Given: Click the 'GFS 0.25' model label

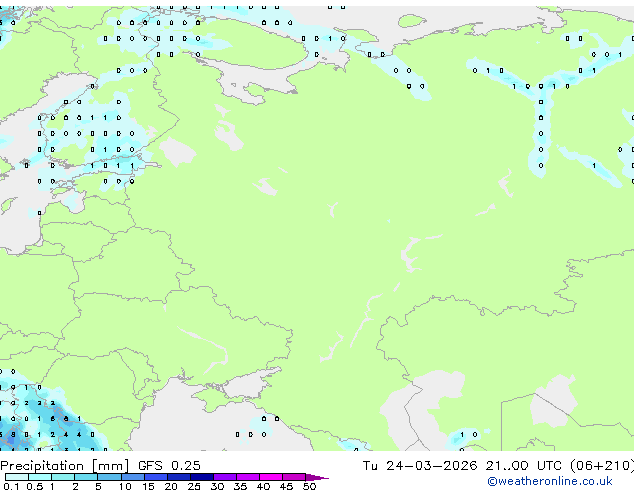Looking at the screenshot, I should pos(169,466).
